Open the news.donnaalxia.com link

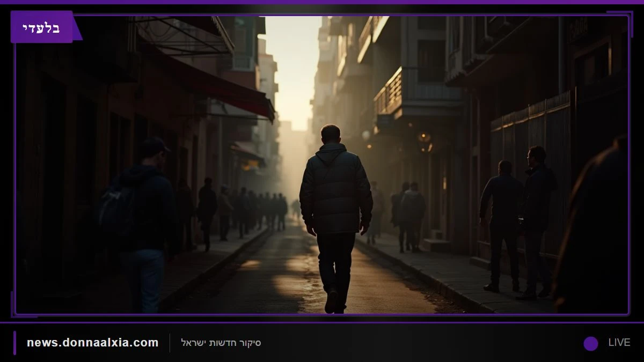93,343
